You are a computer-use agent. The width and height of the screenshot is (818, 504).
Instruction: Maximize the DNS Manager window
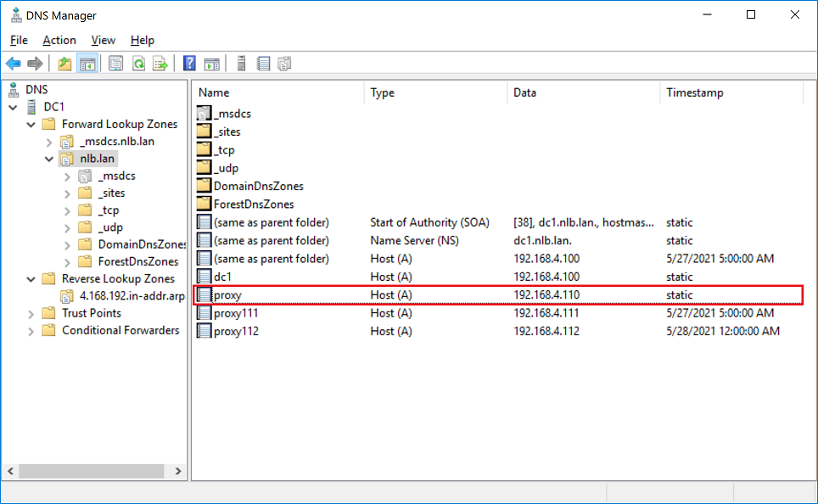751,14
